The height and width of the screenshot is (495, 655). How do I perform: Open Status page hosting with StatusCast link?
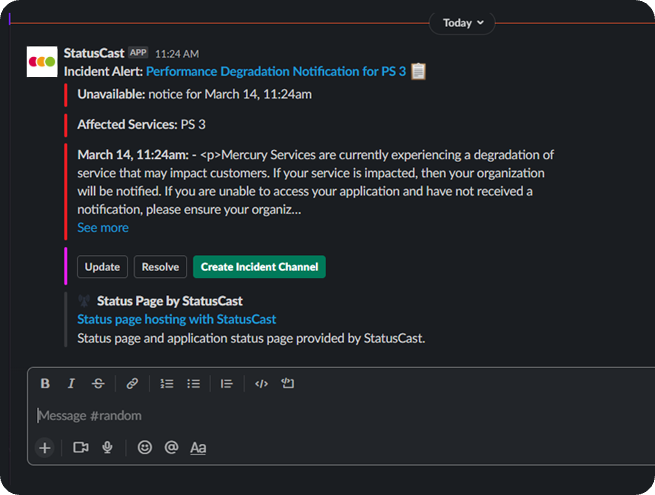177,319
